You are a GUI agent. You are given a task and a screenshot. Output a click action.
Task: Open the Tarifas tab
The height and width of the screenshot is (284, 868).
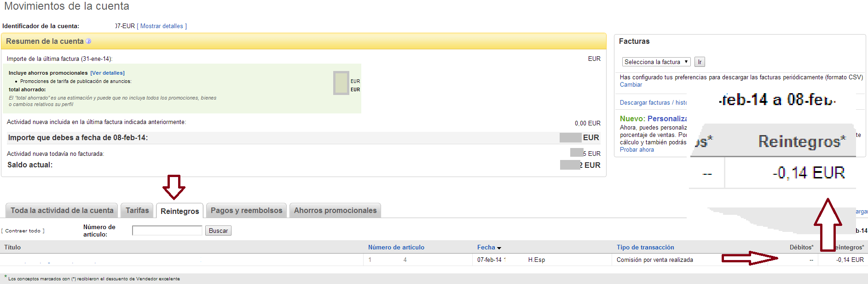pos(137,211)
